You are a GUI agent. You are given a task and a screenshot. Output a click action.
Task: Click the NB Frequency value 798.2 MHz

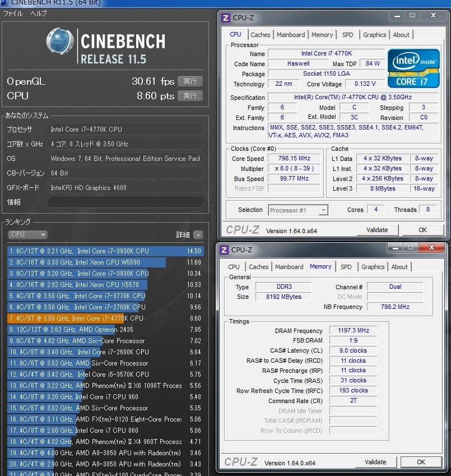tap(395, 307)
